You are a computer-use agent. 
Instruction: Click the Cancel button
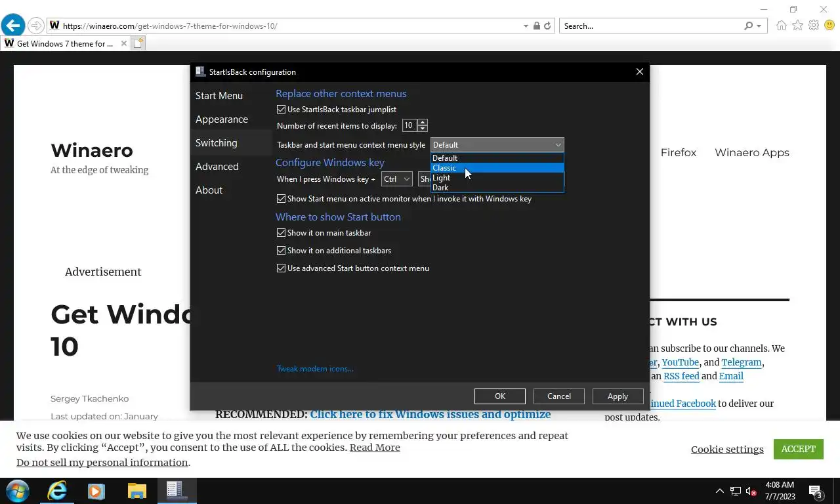559,396
